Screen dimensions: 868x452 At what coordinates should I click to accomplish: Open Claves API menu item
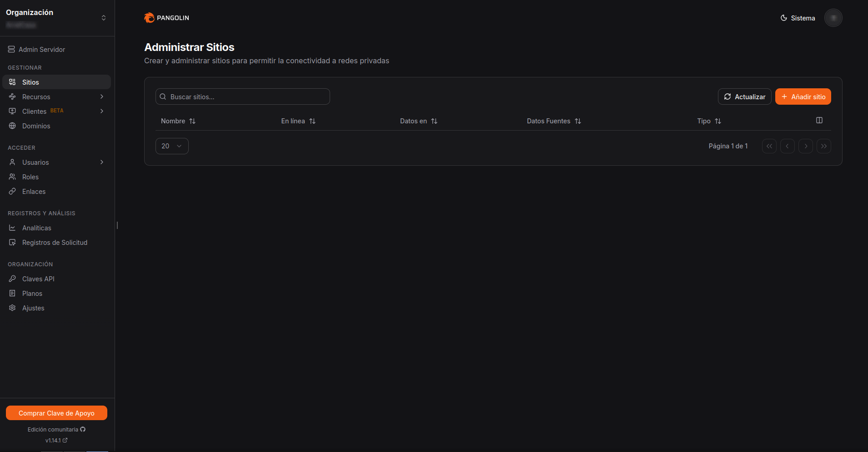pyautogui.click(x=38, y=279)
